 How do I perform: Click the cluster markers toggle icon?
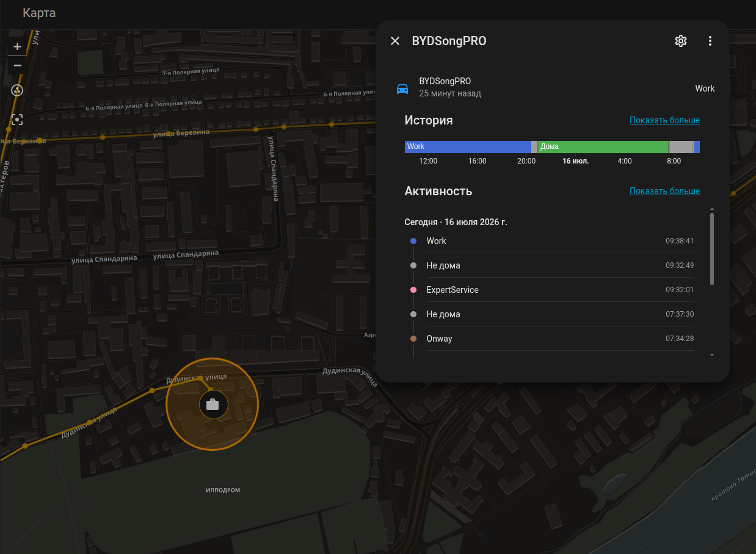17,90
